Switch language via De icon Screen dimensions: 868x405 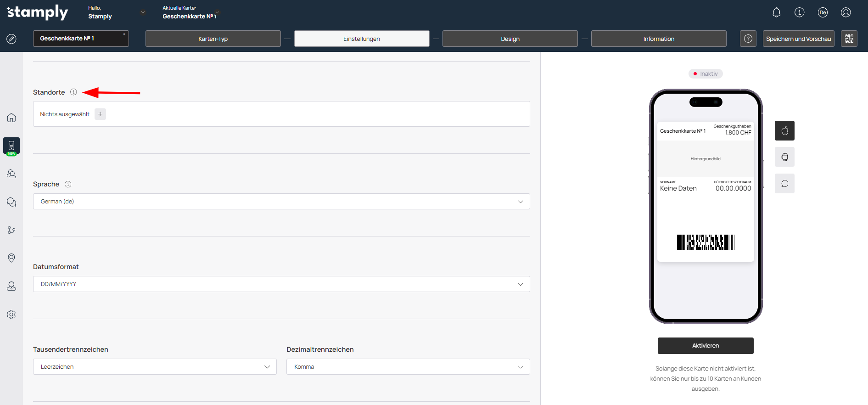(823, 13)
